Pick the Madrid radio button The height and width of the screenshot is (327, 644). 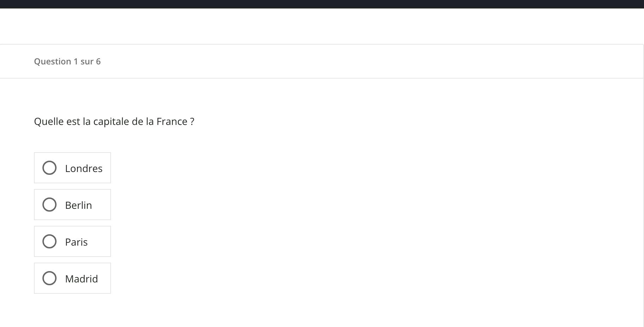click(x=49, y=279)
